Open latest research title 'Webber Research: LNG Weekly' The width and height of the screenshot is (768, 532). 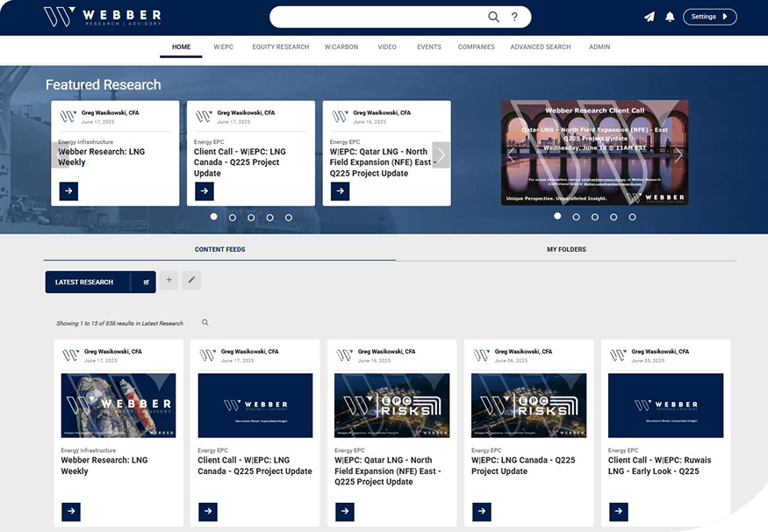pos(104,465)
